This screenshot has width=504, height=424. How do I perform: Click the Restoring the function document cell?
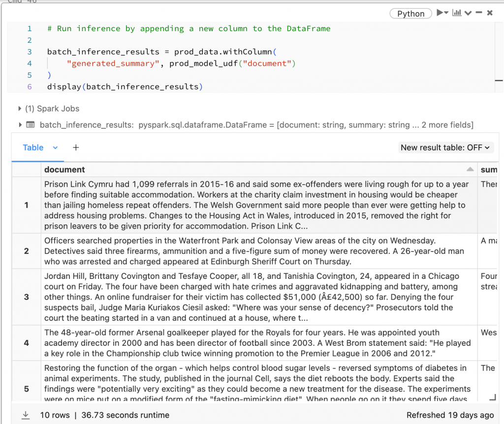tap(259, 381)
